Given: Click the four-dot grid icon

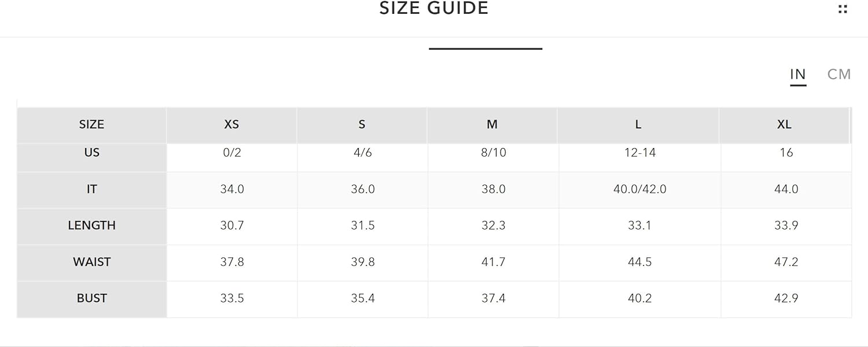Looking at the screenshot, I should point(843,9).
